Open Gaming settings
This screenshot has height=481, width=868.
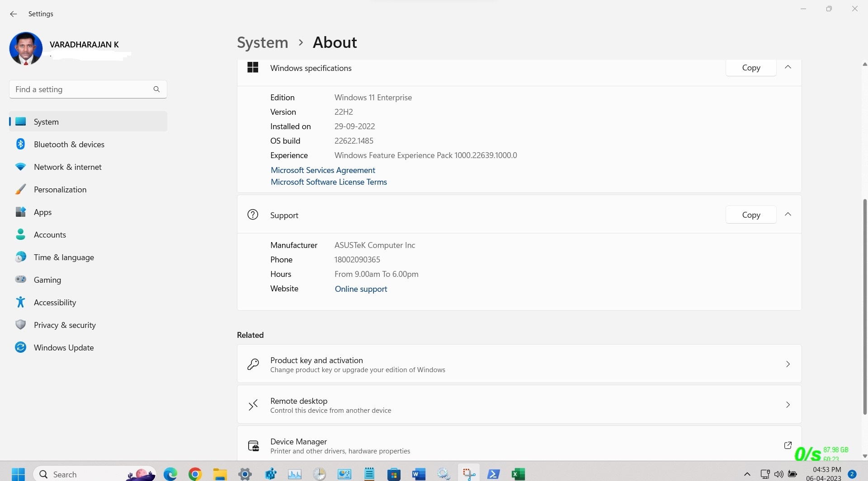(x=88, y=280)
